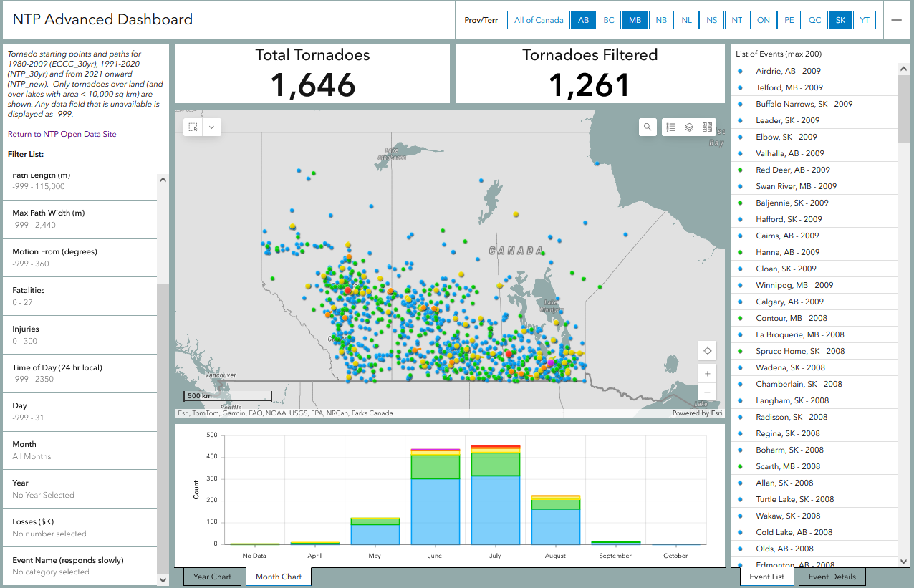The width and height of the screenshot is (914, 588).
Task: Open the Event Name filter
Action: (x=80, y=566)
